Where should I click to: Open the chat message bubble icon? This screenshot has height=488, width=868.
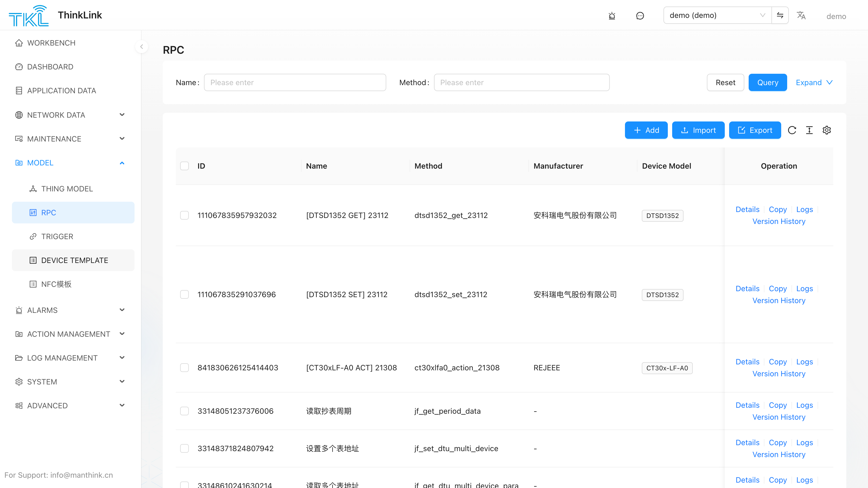[640, 15]
